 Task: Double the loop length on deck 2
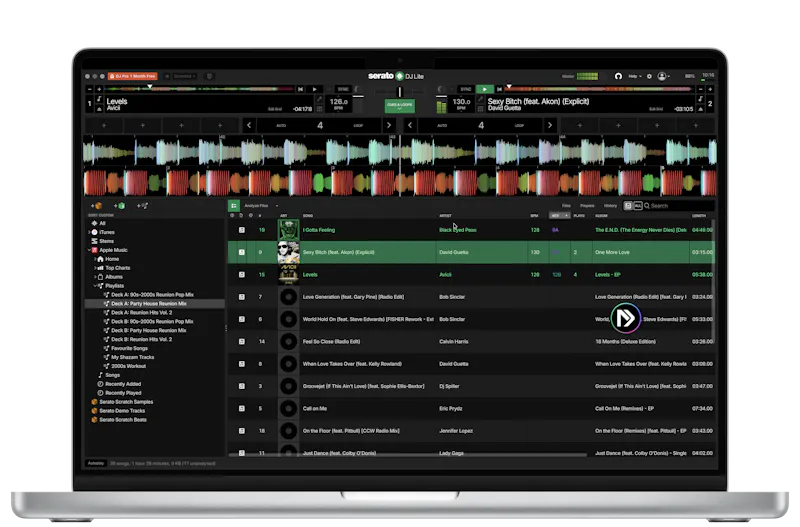[x=549, y=126]
